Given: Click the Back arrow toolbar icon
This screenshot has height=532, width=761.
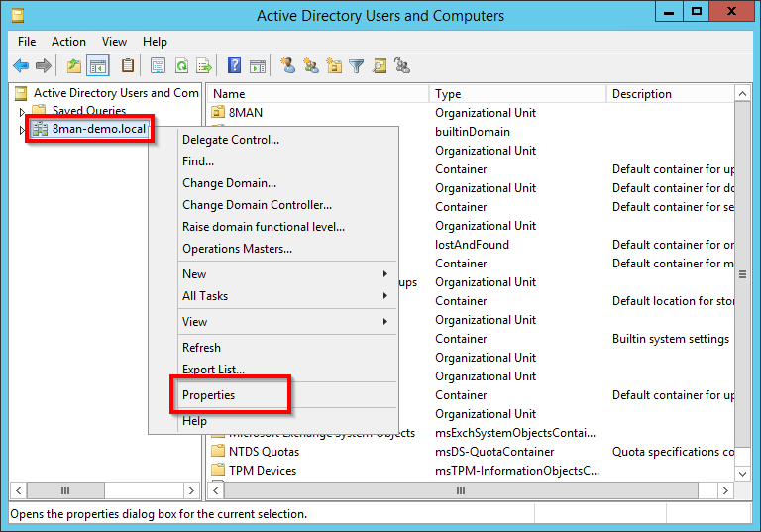Looking at the screenshot, I should click(x=21, y=66).
